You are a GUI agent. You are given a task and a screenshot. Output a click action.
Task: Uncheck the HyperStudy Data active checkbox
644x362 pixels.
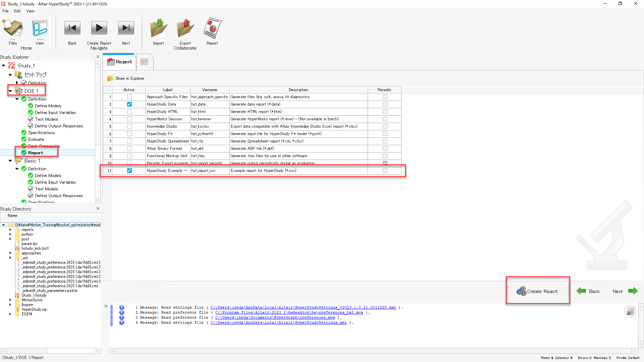tap(129, 104)
